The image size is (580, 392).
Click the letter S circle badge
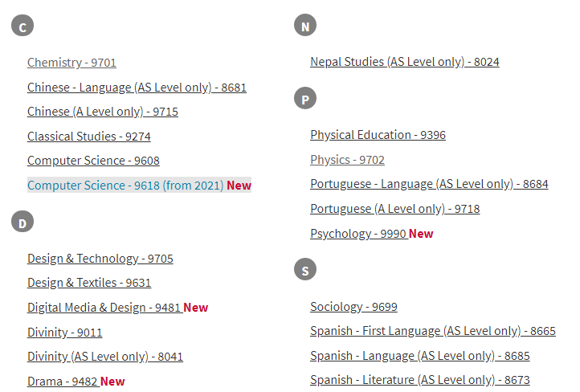(x=305, y=270)
